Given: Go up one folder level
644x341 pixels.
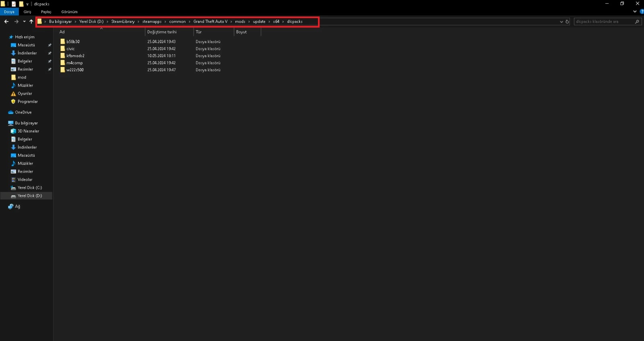Looking at the screenshot, I should coord(31,22).
